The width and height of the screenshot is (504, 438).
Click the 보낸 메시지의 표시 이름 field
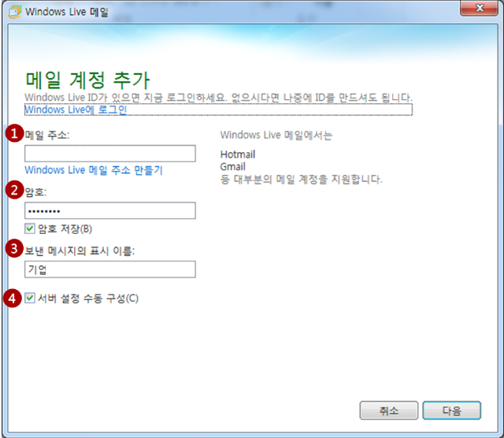coord(110,269)
